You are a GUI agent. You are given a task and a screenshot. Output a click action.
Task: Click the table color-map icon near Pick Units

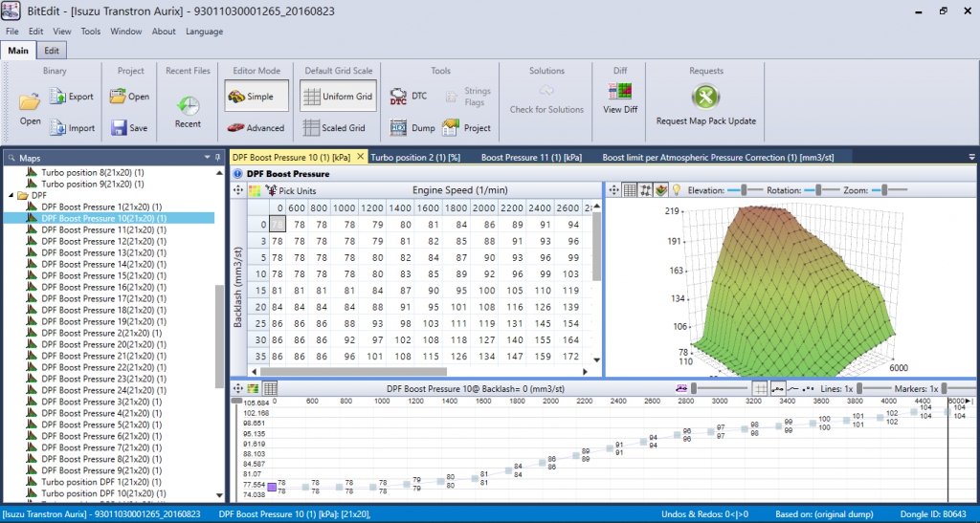coord(255,190)
